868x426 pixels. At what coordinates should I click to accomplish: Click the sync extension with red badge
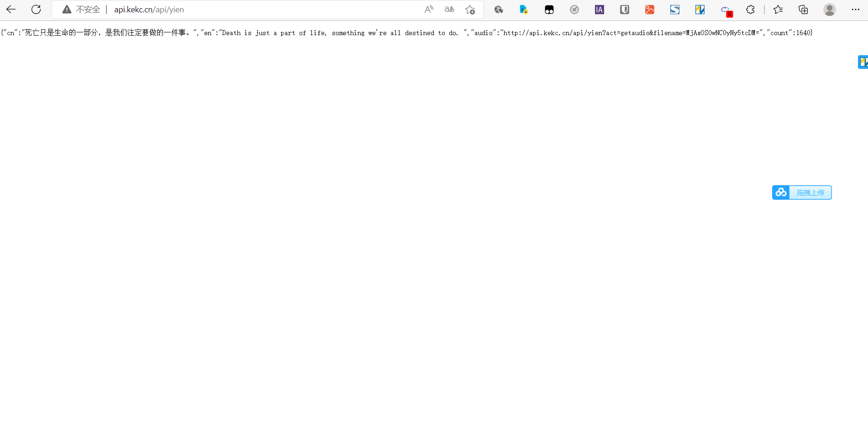726,10
